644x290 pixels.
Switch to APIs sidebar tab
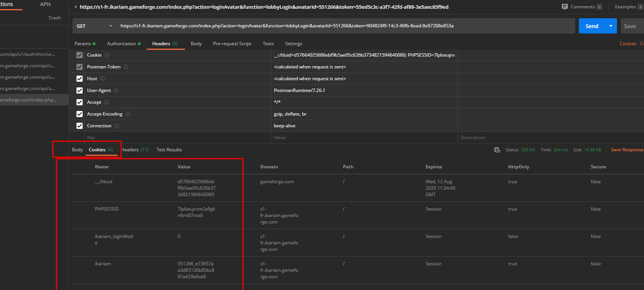click(45, 4)
